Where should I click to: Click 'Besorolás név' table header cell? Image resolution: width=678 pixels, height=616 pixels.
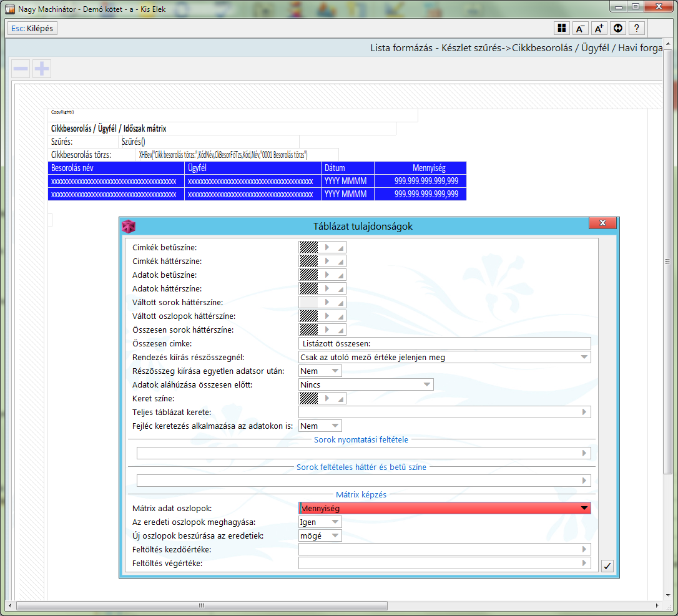click(x=116, y=168)
